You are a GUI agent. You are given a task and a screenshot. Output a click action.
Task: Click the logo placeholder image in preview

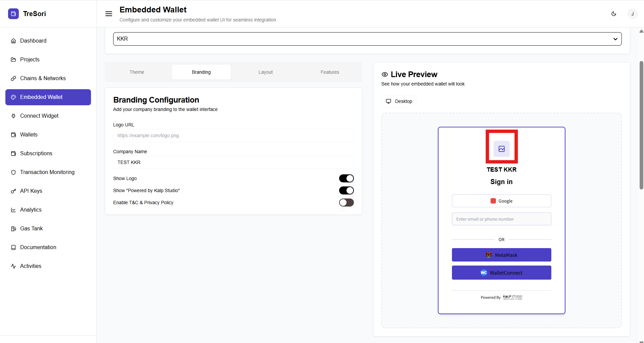tap(501, 149)
